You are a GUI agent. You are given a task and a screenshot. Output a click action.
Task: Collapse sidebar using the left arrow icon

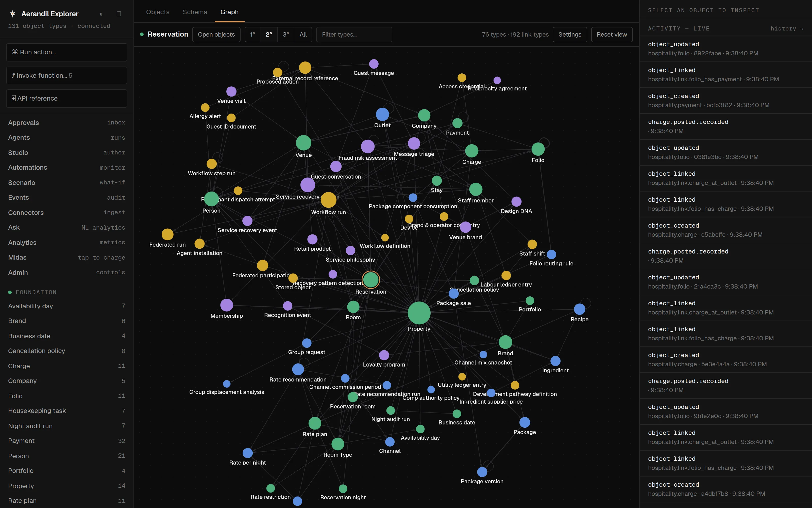(x=101, y=14)
